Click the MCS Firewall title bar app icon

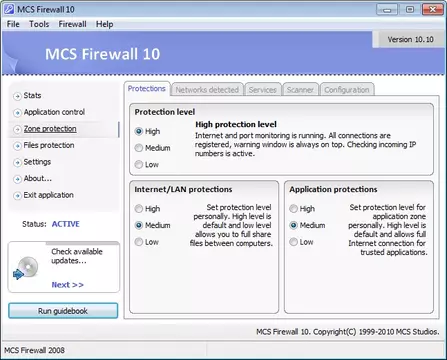[9, 9]
